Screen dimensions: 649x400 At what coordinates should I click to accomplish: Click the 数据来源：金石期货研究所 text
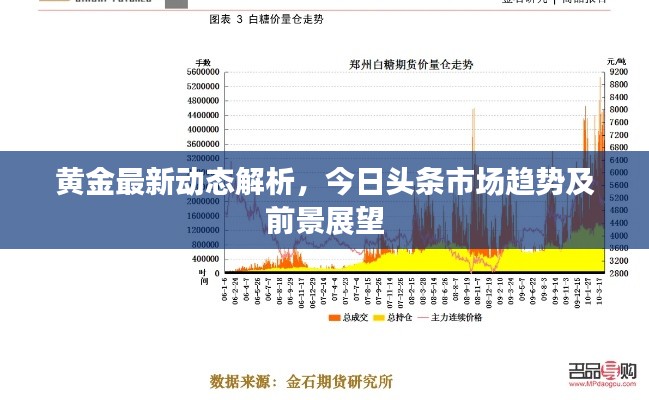(x=301, y=381)
